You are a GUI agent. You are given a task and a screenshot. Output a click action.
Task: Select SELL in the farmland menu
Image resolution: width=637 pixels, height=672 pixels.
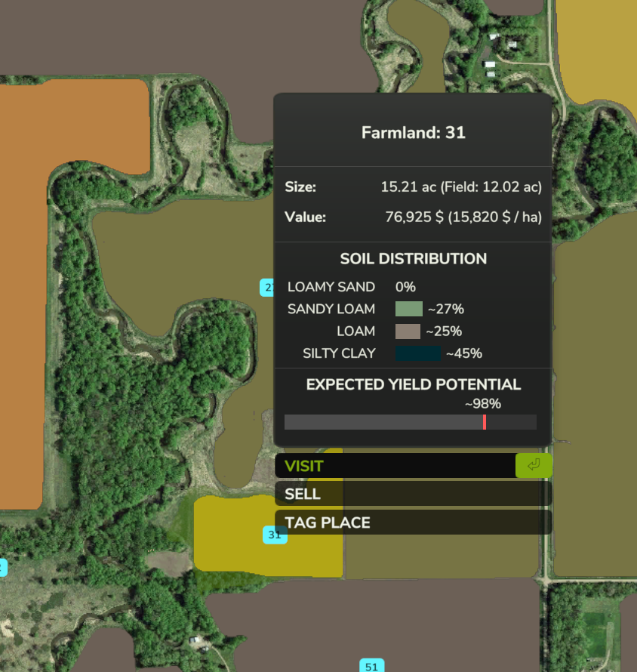click(x=413, y=494)
